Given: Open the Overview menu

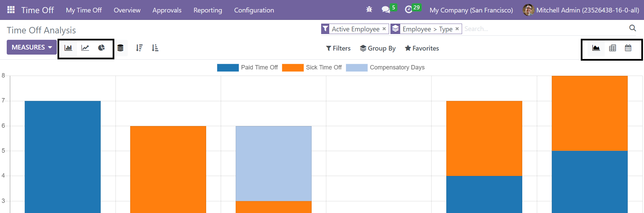Looking at the screenshot, I should pyautogui.click(x=127, y=10).
